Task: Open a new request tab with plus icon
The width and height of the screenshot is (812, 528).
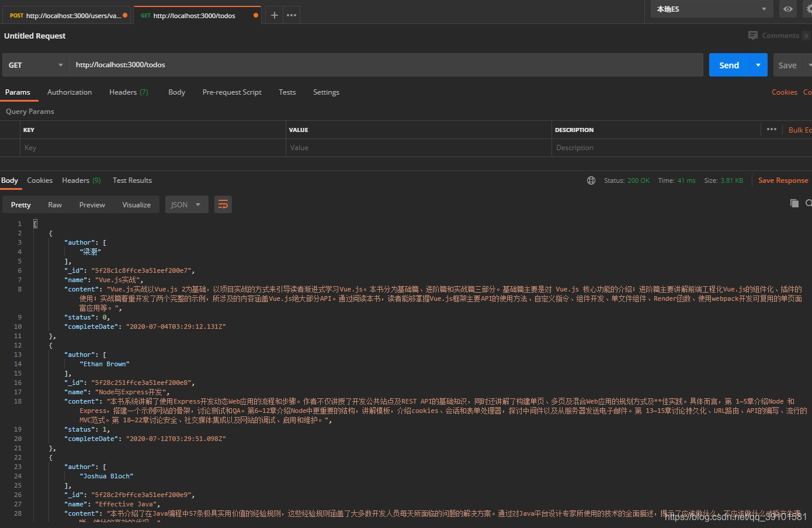Action: tap(274, 15)
